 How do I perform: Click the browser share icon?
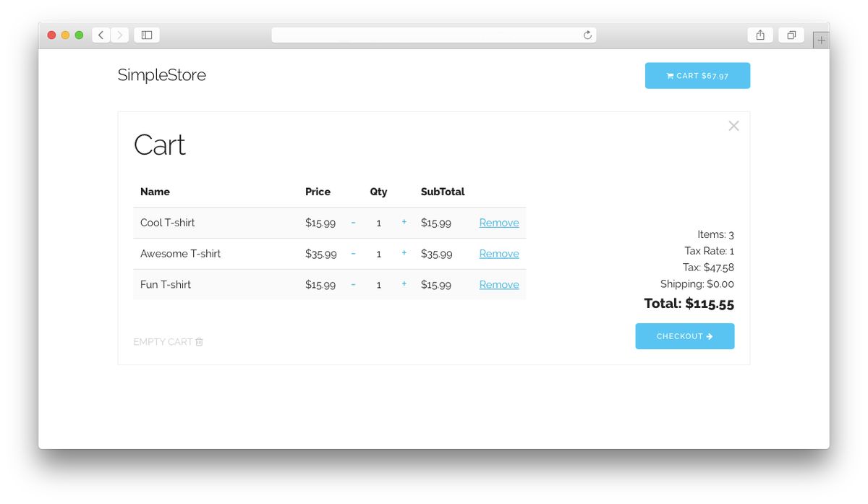tap(759, 34)
